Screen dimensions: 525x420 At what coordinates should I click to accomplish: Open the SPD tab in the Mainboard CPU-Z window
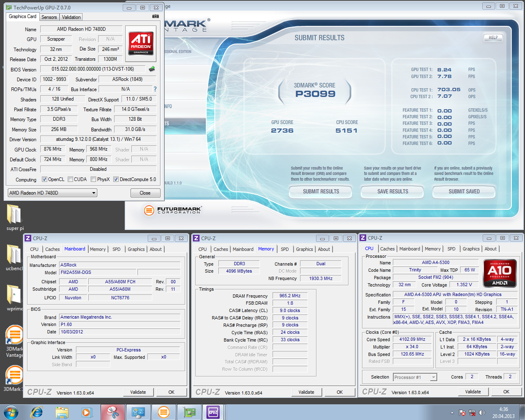(117, 249)
